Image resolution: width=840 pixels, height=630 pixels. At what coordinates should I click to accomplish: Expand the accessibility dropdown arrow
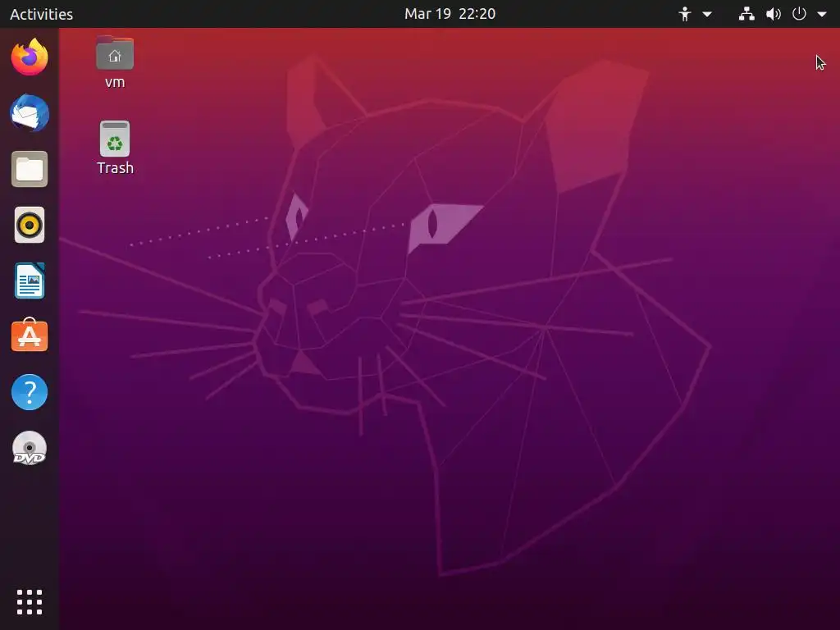(707, 15)
